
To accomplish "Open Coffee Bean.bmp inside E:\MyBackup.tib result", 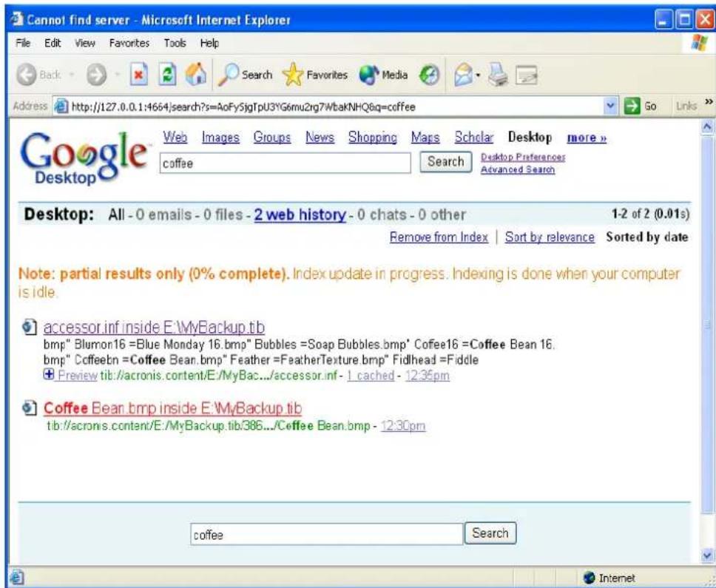I will (x=172, y=408).
